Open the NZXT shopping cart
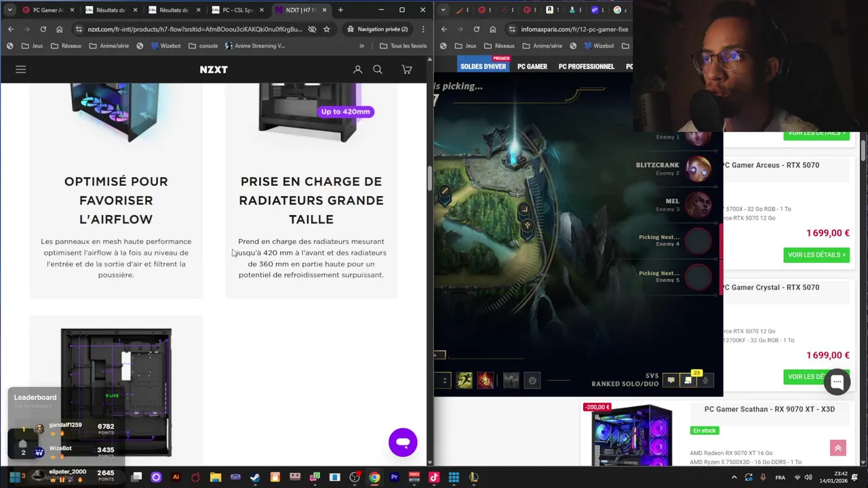The width and height of the screenshot is (868, 488). tap(407, 69)
